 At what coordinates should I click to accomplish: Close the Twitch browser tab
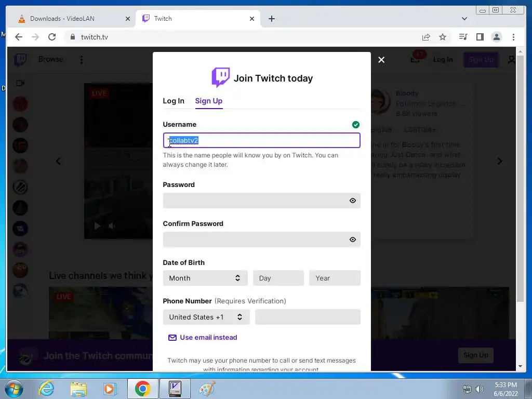point(252,19)
